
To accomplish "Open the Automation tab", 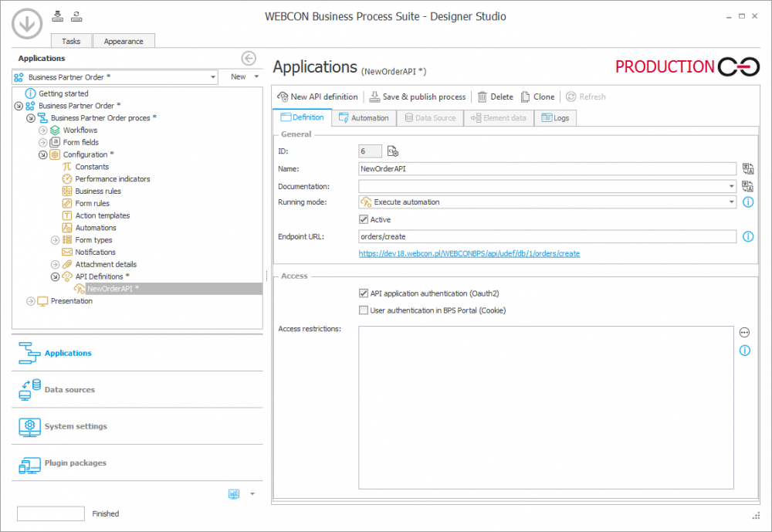I will point(364,117).
